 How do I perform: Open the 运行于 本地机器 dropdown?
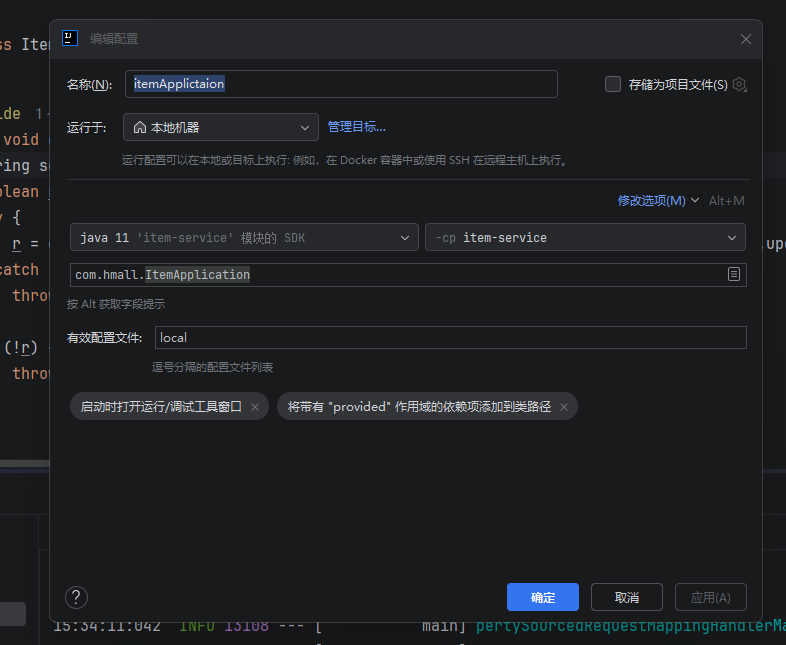click(221, 127)
